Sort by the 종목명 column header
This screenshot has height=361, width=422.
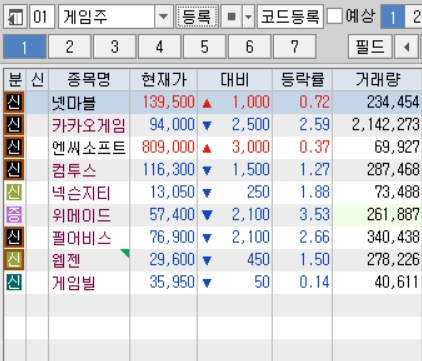pyautogui.click(x=89, y=80)
